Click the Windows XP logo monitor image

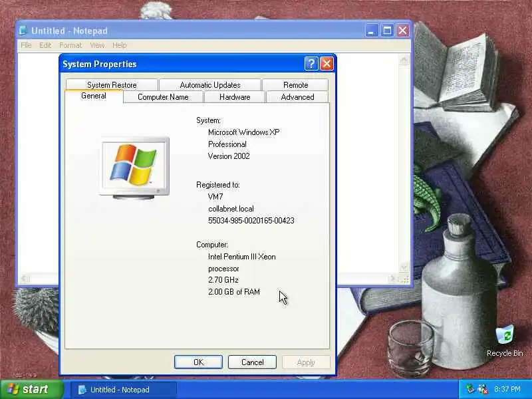135,168
